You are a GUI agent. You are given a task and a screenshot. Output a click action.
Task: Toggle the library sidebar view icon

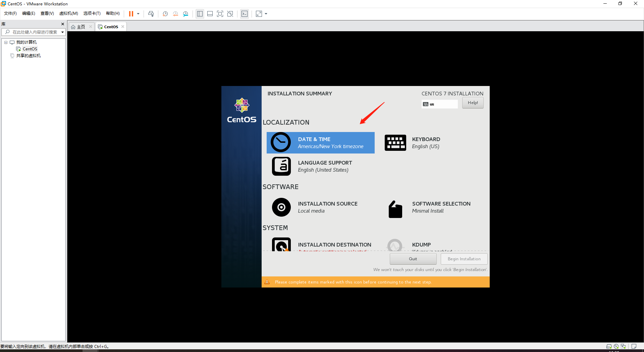(x=200, y=14)
